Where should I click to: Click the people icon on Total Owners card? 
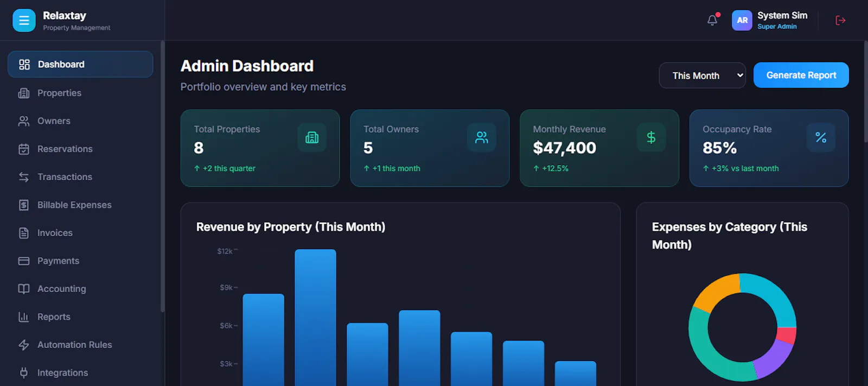(x=482, y=137)
